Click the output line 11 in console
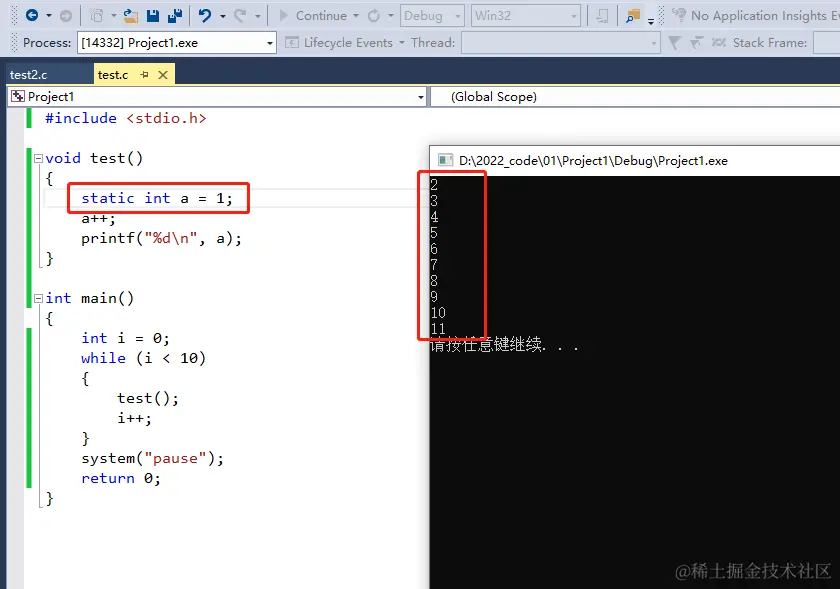Viewport: 840px width, 589px height. [x=438, y=329]
